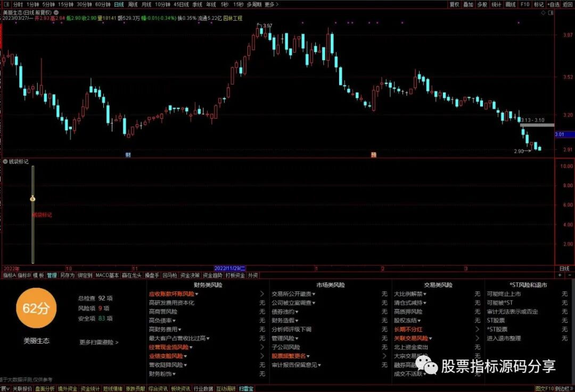This screenshot has height=392, width=575.
Task: Click the money bag marker on the indicator chart
Action: click(x=32, y=198)
